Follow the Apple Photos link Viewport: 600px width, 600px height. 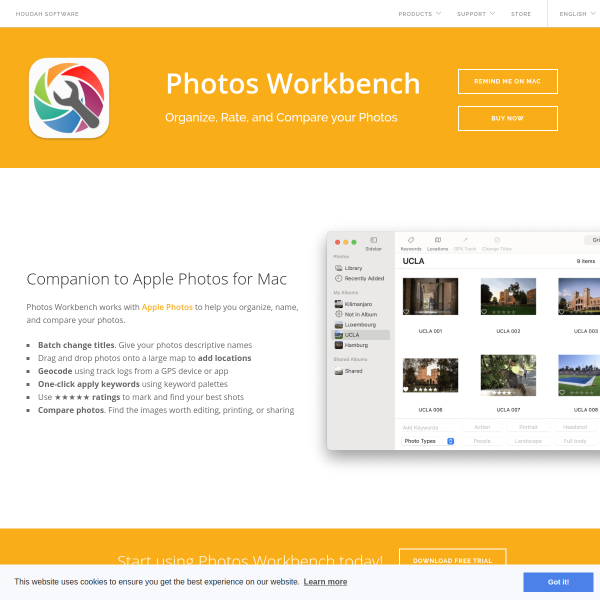167,307
